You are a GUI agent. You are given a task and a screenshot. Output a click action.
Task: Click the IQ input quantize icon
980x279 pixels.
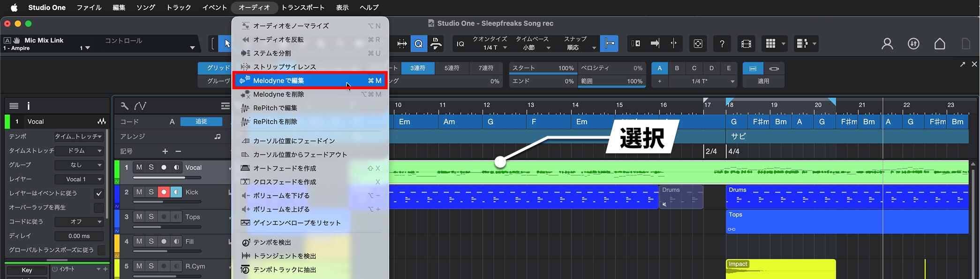[460, 44]
